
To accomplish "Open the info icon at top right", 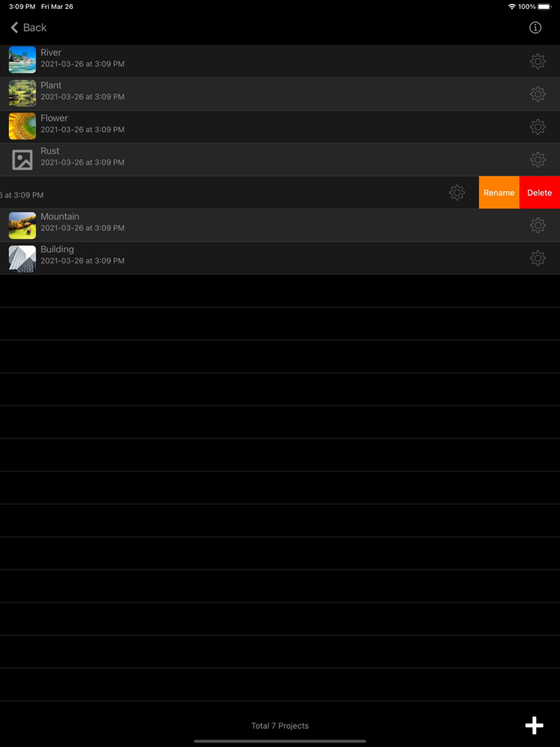I will tap(535, 28).
